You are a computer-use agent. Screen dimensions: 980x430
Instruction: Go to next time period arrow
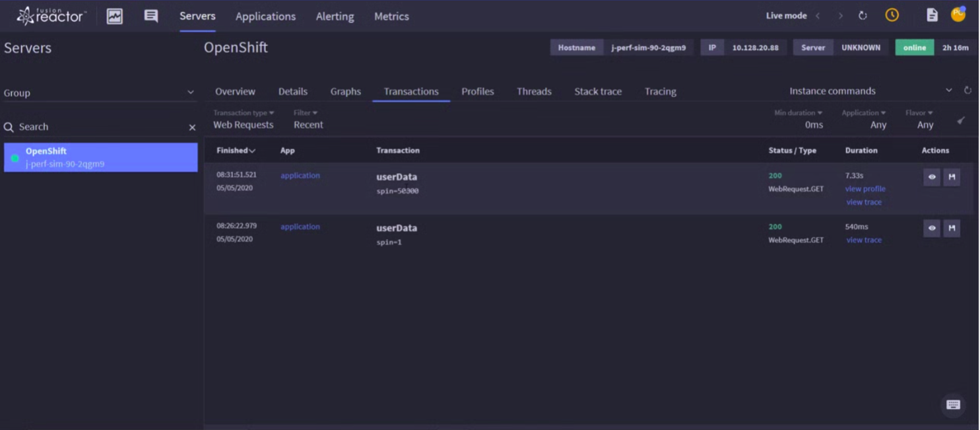[840, 16]
